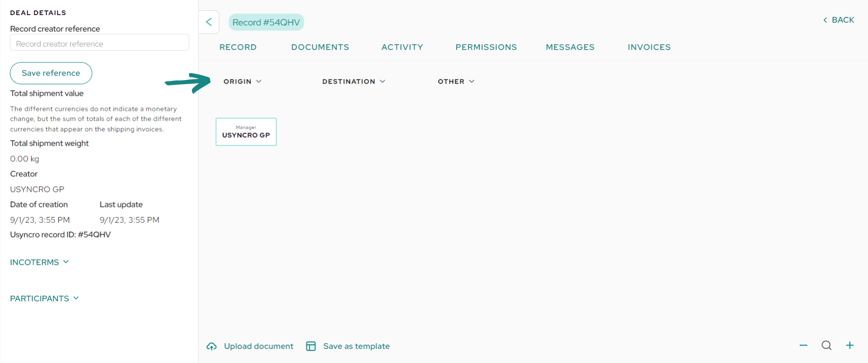Click the magnifier search icon
Image resolution: width=868 pixels, height=363 pixels.
[x=826, y=346]
